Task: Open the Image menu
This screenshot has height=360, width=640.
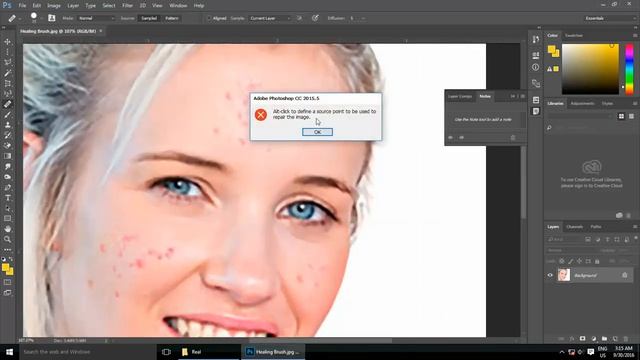Action: click(x=54, y=6)
